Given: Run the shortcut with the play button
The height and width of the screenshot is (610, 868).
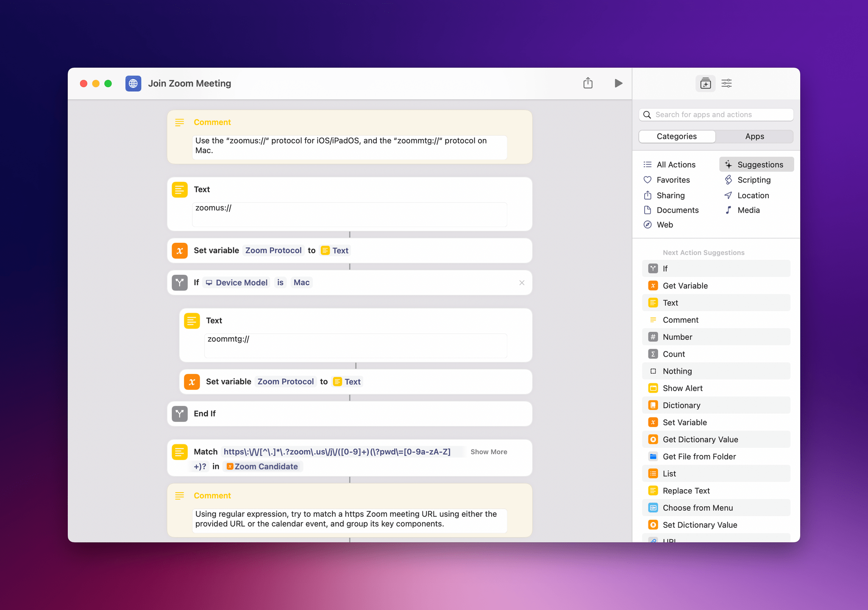Looking at the screenshot, I should click(618, 83).
